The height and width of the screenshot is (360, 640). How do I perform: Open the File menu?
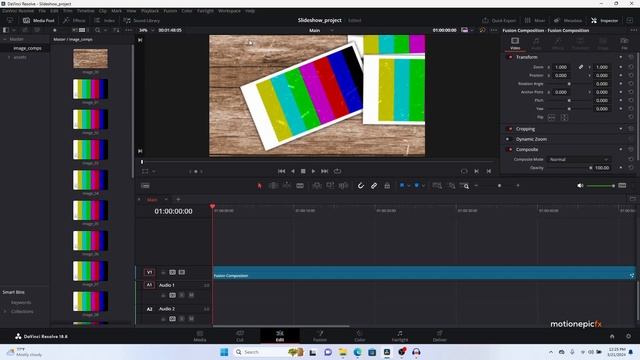pos(42,11)
